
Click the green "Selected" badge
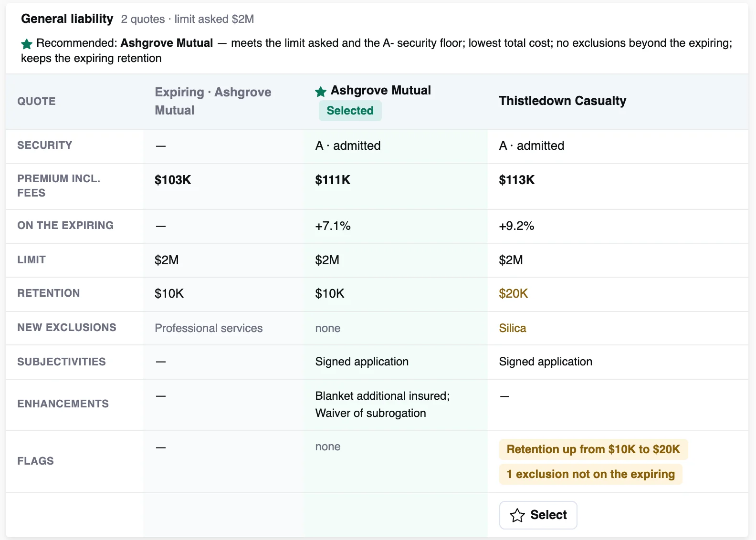coord(350,111)
